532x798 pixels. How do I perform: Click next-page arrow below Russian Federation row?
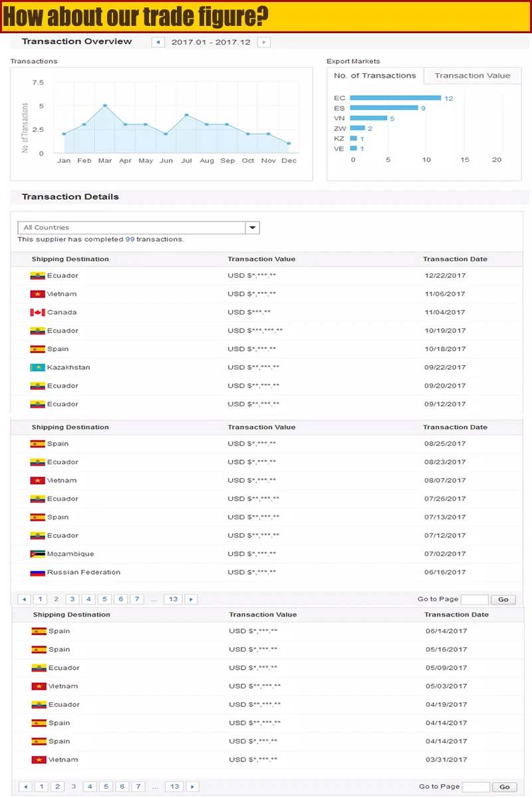pos(191,599)
